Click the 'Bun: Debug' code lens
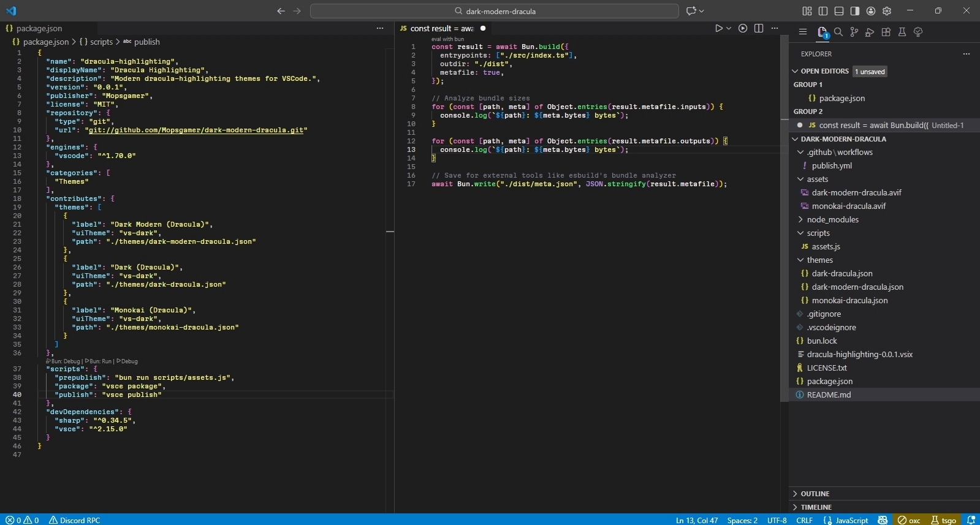Viewport: 980px width, 525px height. pyautogui.click(x=63, y=361)
